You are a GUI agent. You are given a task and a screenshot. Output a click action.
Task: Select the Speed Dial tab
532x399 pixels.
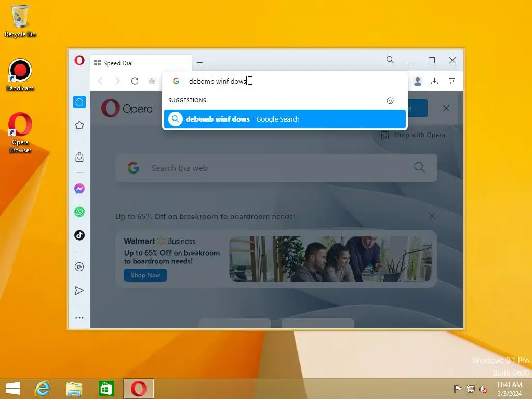pyautogui.click(x=141, y=63)
